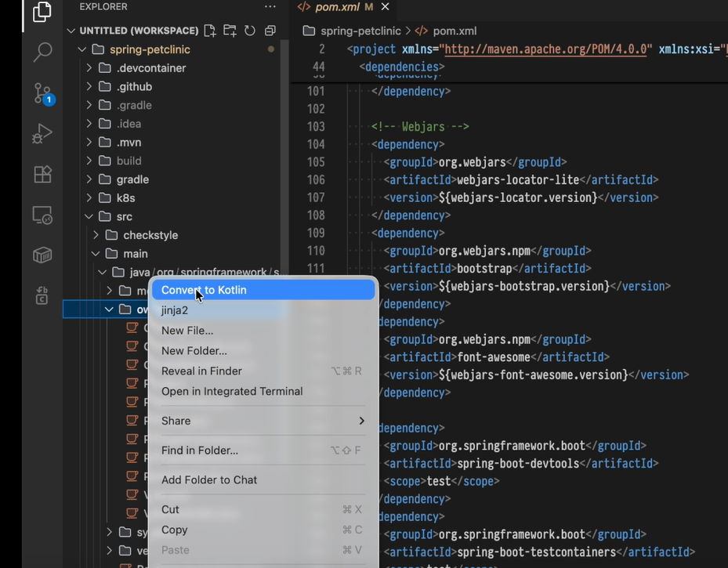This screenshot has height=568, width=728.
Task: Click the sticky dependencies header line 44
Action: pos(401,67)
